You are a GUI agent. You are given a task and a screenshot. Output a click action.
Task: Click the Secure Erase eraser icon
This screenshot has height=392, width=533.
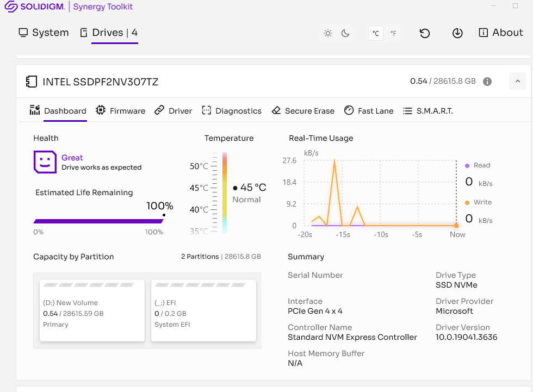(x=276, y=110)
